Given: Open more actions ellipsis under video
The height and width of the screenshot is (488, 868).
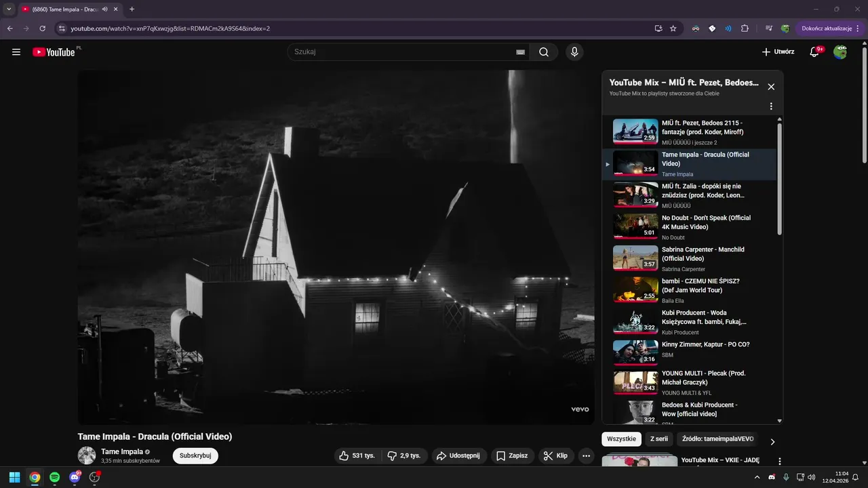Looking at the screenshot, I should tap(587, 455).
